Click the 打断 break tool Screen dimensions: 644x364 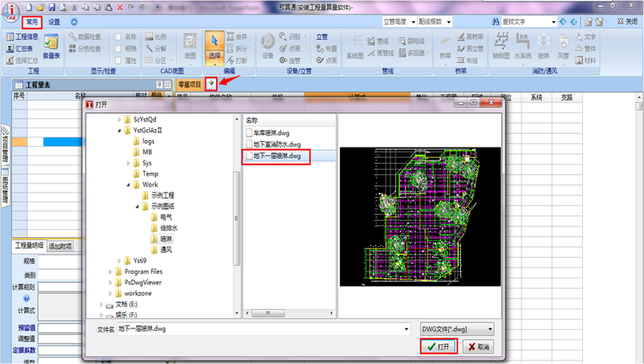[x=237, y=60]
